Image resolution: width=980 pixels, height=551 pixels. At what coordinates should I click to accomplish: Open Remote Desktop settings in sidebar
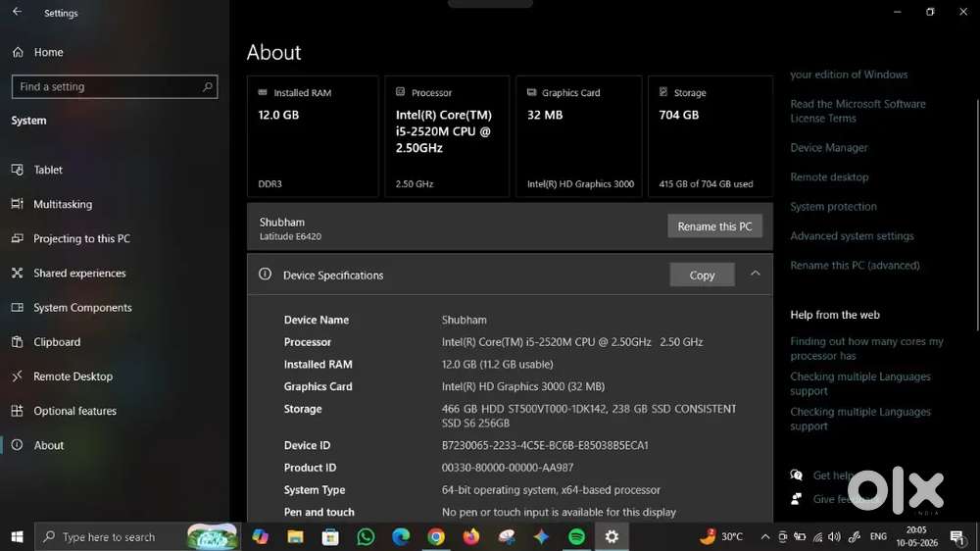click(63, 376)
